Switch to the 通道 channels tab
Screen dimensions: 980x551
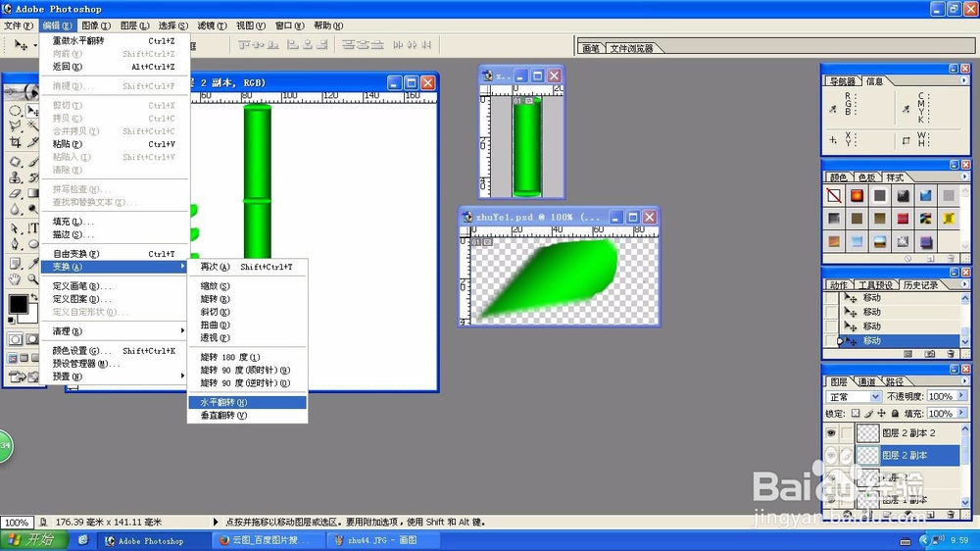[866, 381]
